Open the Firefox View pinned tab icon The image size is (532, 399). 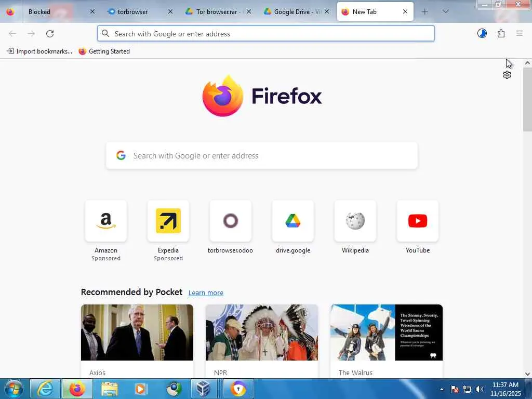[x=10, y=12]
